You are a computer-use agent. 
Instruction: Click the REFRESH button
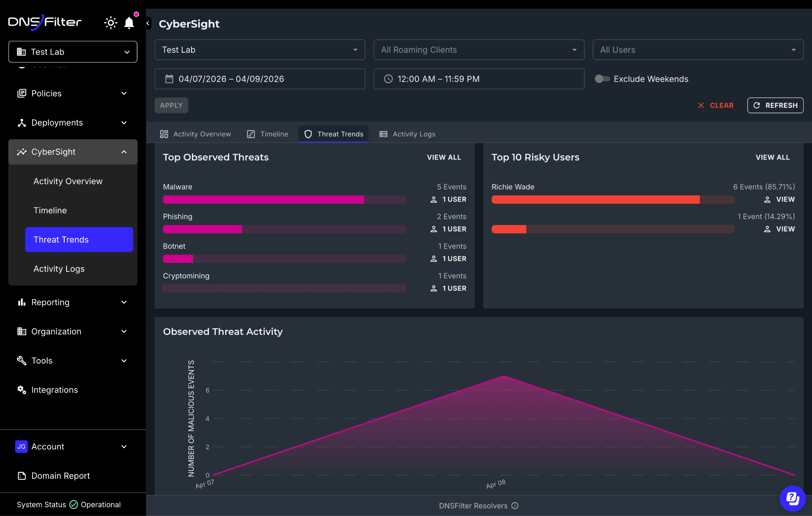(x=775, y=105)
